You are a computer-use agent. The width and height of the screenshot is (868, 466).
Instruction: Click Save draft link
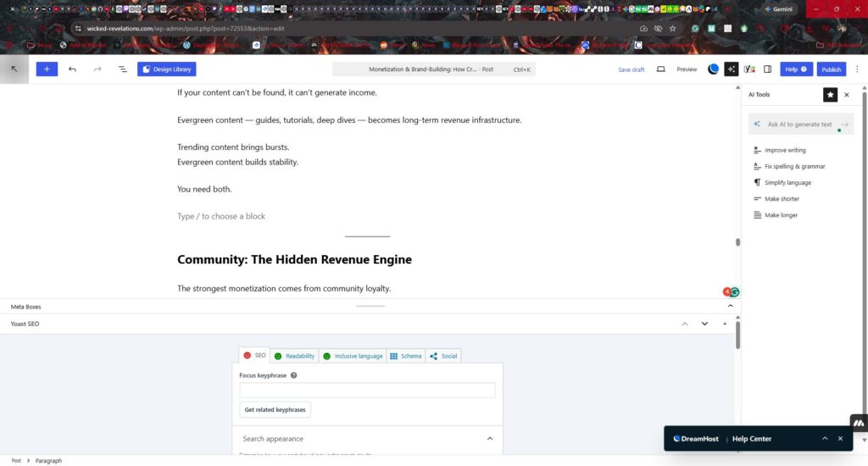(632, 69)
